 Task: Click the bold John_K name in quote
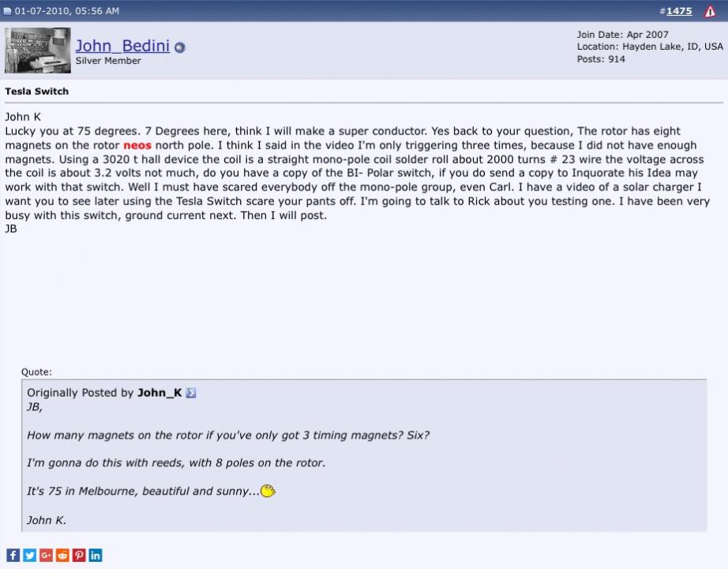[159, 393]
